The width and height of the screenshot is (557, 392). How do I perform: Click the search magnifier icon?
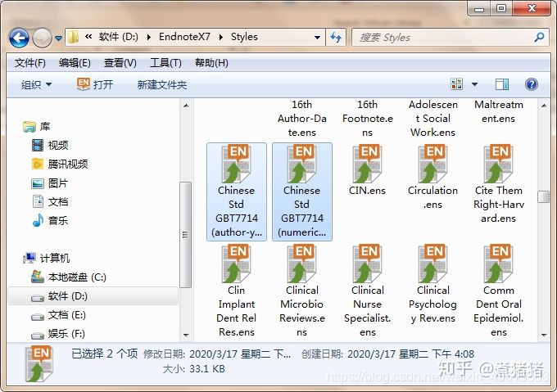pos(539,37)
